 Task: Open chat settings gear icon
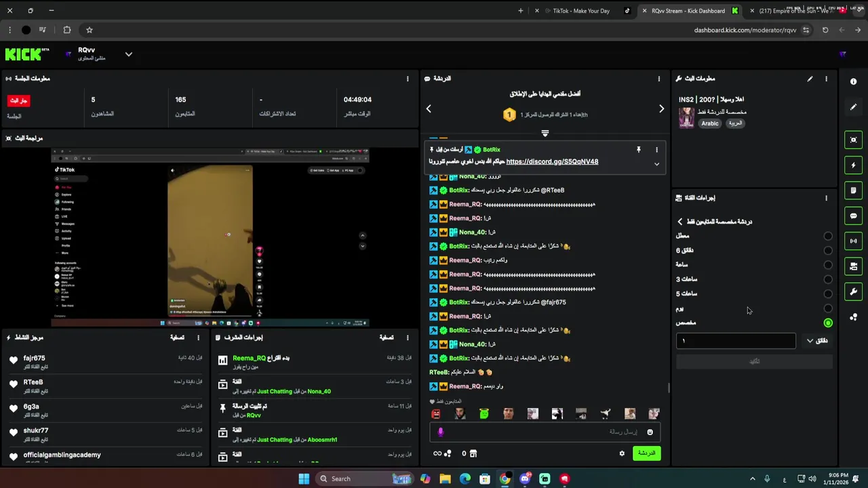(622, 453)
